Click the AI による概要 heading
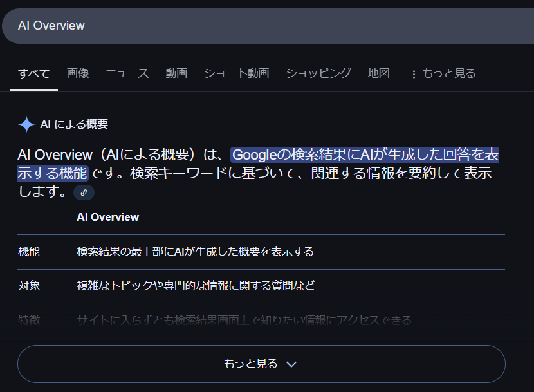This screenshot has height=392, width=534. [74, 124]
